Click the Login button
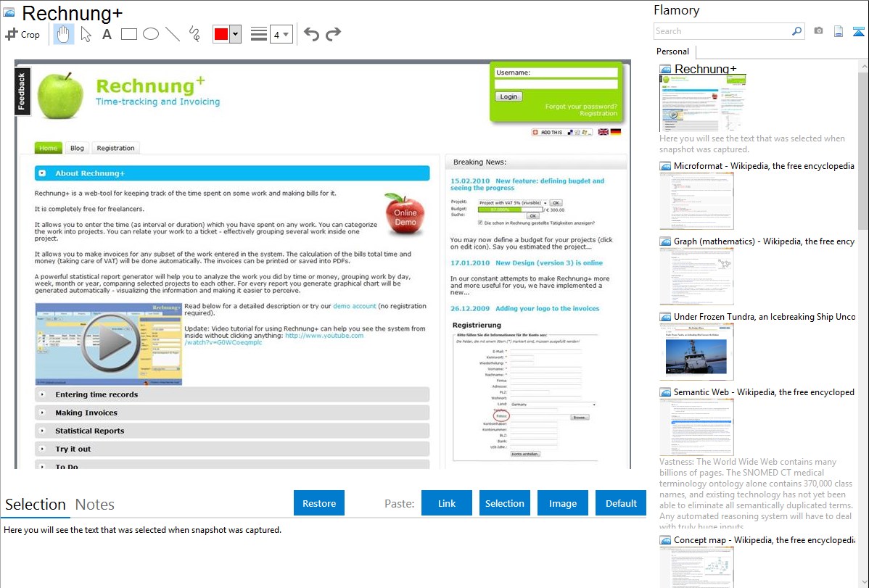The image size is (869, 588). (x=508, y=96)
